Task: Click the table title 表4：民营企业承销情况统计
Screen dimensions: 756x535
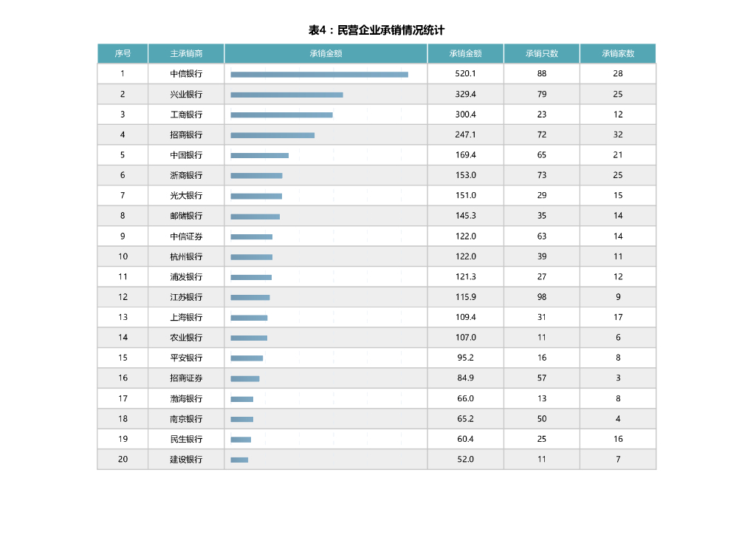Action: [376, 30]
